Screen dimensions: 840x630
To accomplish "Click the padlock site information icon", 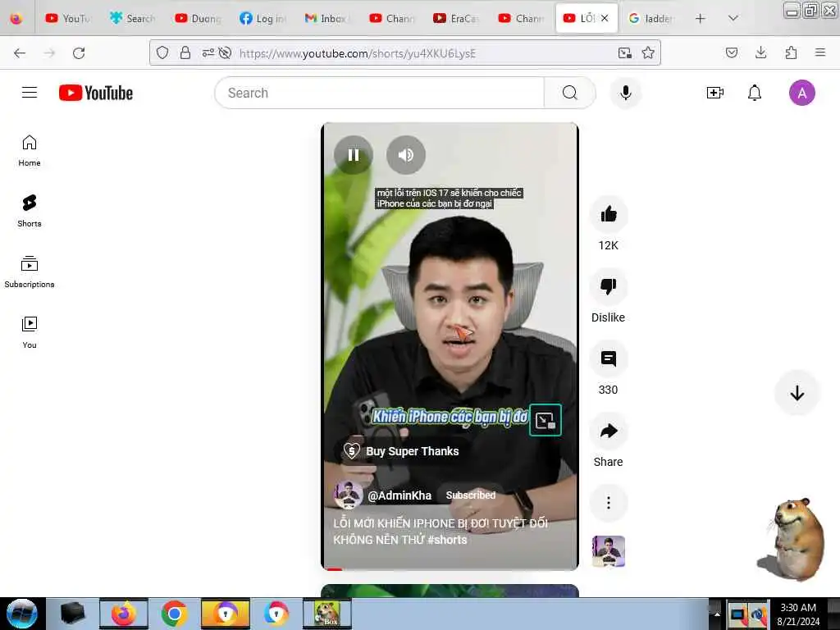I will [185, 53].
